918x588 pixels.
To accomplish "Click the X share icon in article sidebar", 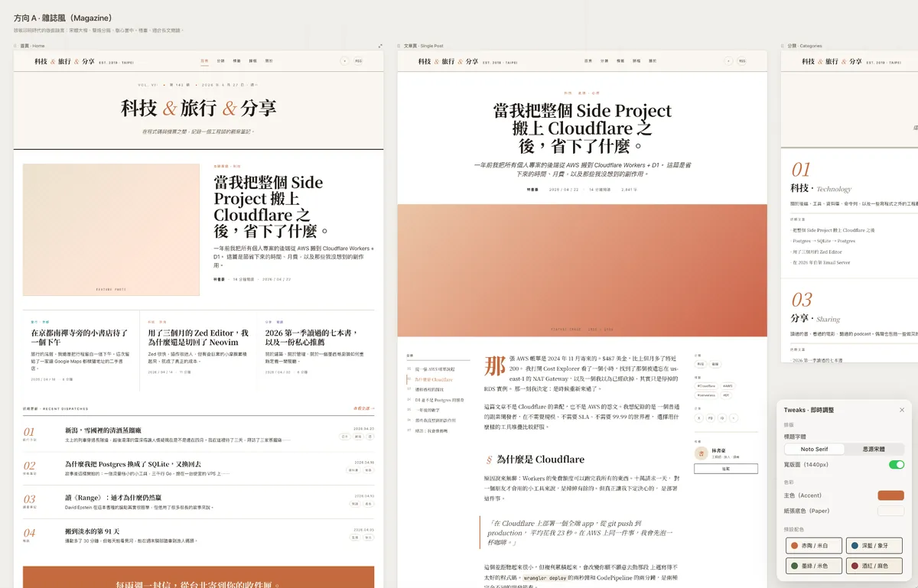I will [x=698, y=418].
